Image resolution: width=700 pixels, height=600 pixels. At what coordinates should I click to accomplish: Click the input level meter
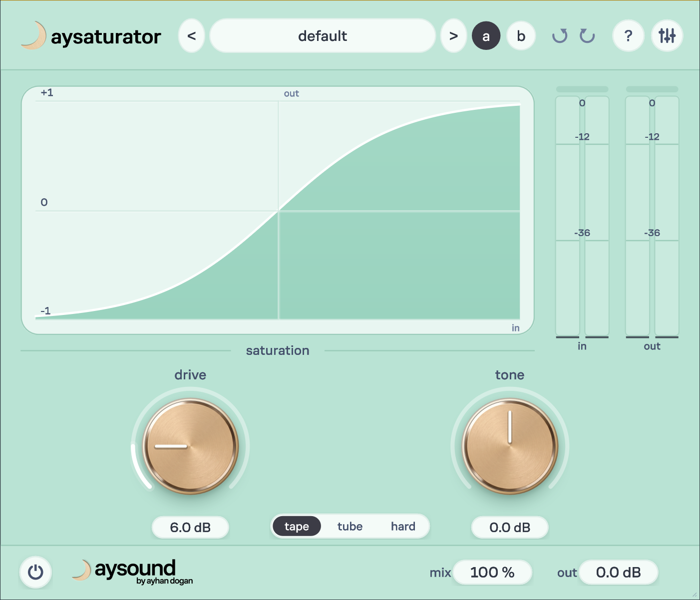pos(582,216)
